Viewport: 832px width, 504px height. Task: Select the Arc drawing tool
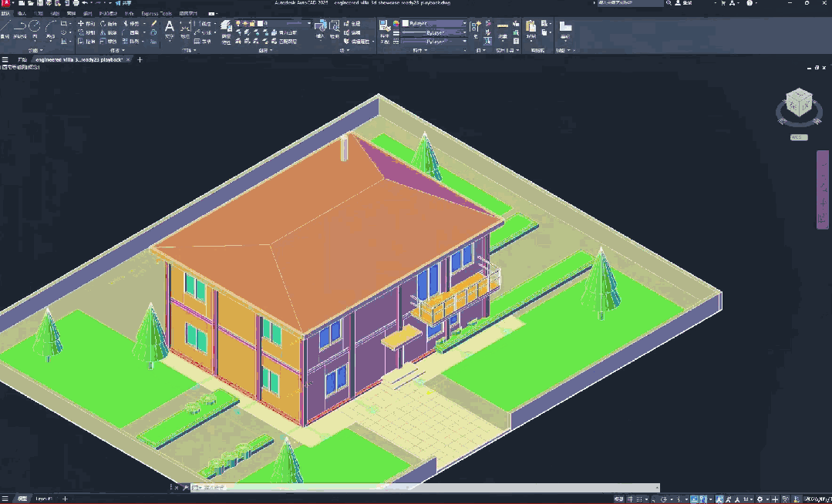coord(50,28)
